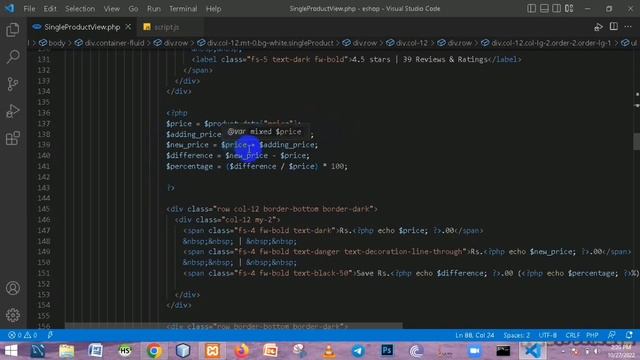
Task: Open the View menu
Action: (x=111, y=9)
